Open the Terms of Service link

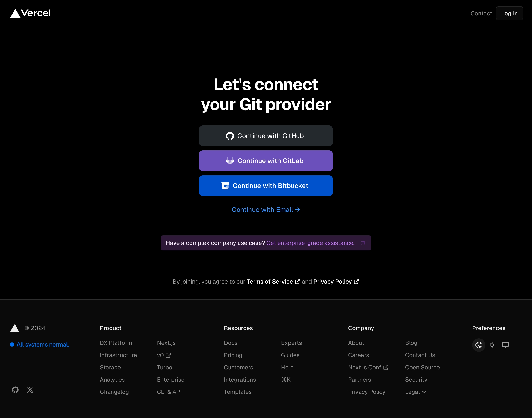tap(273, 282)
